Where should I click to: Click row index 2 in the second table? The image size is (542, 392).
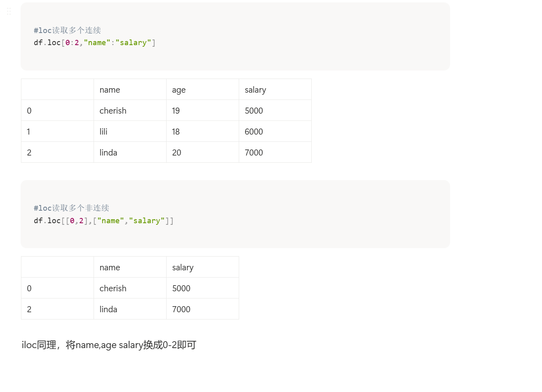[29, 309]
